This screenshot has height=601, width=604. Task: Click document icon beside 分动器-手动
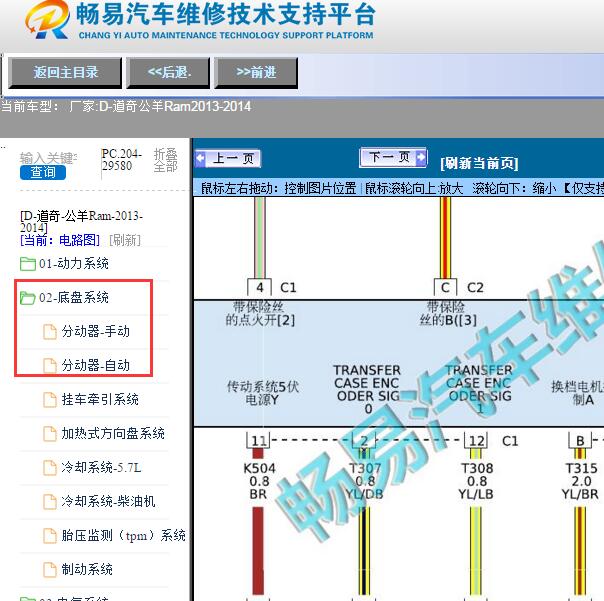(x=50, y=332)
